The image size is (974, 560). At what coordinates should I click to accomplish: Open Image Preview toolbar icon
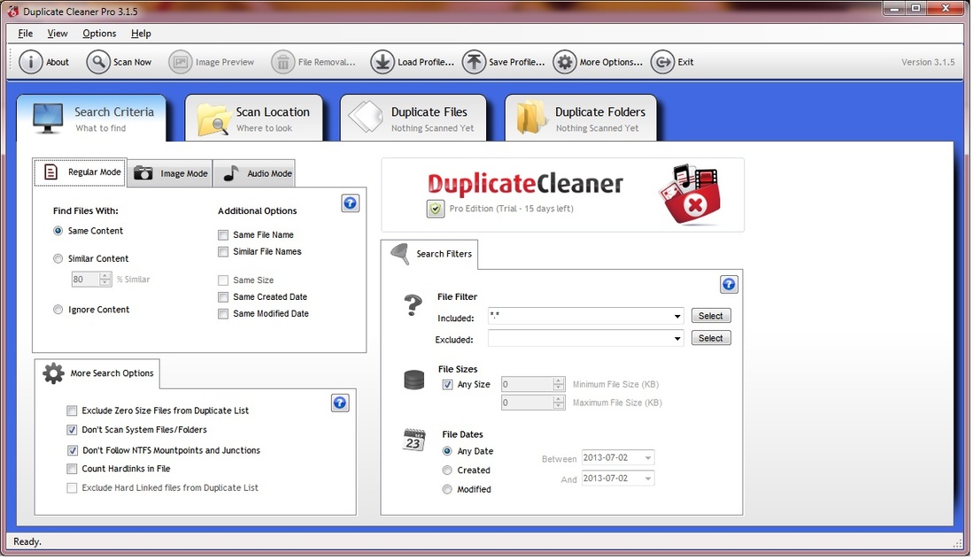pos(180,62)
